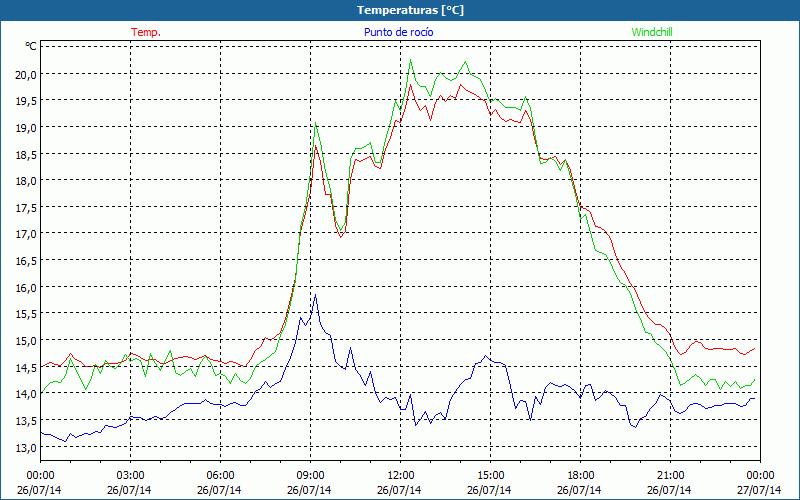Click the 14,5 y-axis value
The height and width of the screenshot is (500, 800).
coord(26,367)
